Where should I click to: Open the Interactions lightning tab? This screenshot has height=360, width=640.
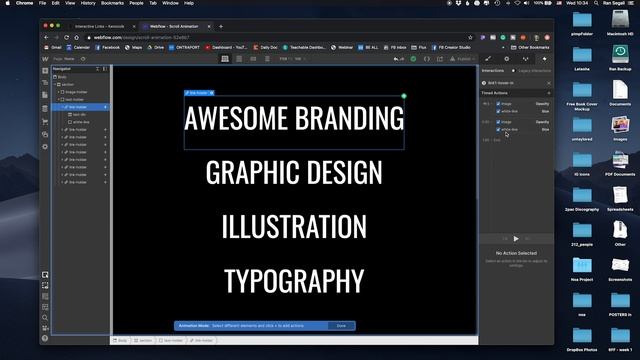click(544, 59)
